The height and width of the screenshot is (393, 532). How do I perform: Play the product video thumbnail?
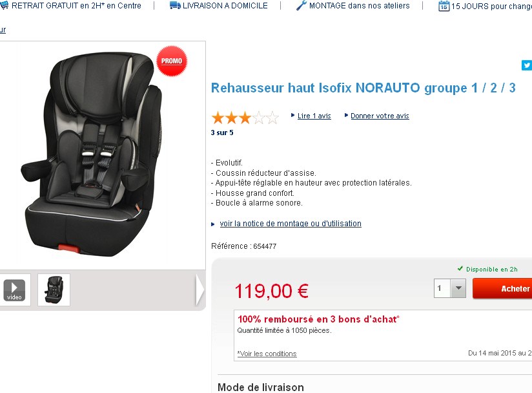14,290
